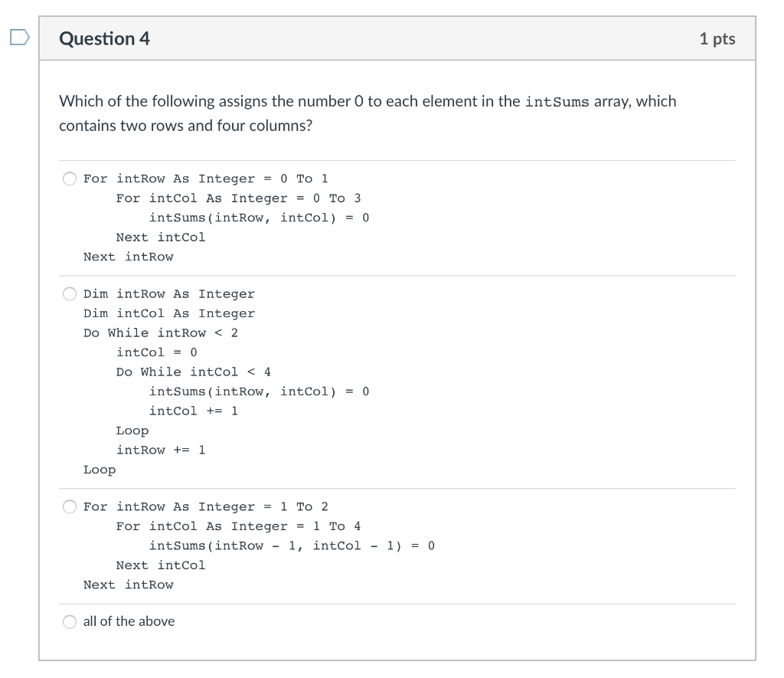Image resolution: width=784 pixels, height=678 pixels.
Task: Click the Question 4 heading
Action: tap(104, 38)
